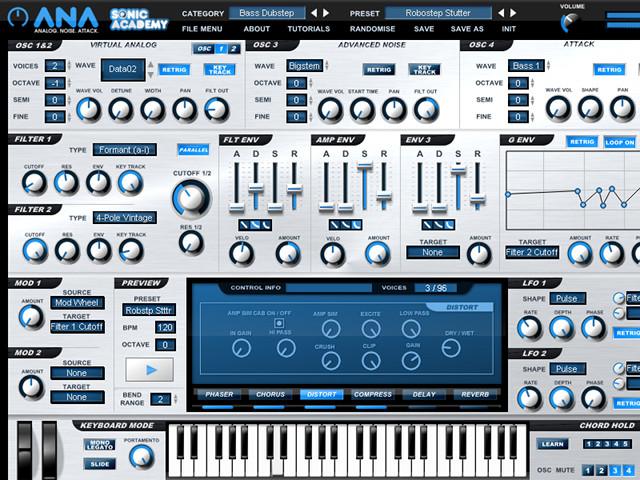Click the Init button
The image size is (640, 480).
(509, 29)
